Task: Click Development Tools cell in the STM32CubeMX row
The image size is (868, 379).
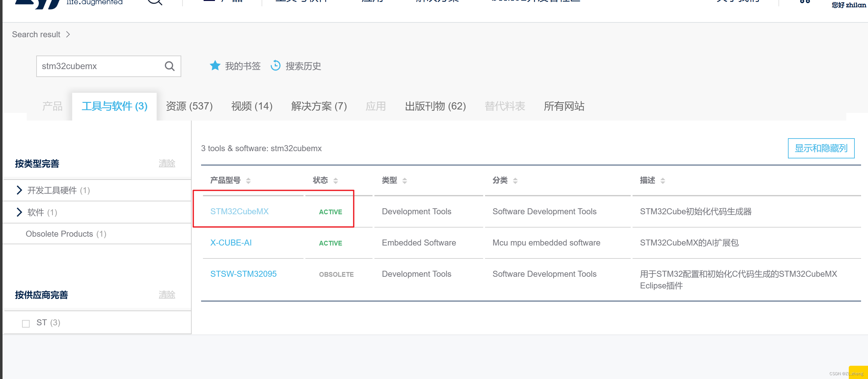Action: pyautogui.click(x=416, y=211)
